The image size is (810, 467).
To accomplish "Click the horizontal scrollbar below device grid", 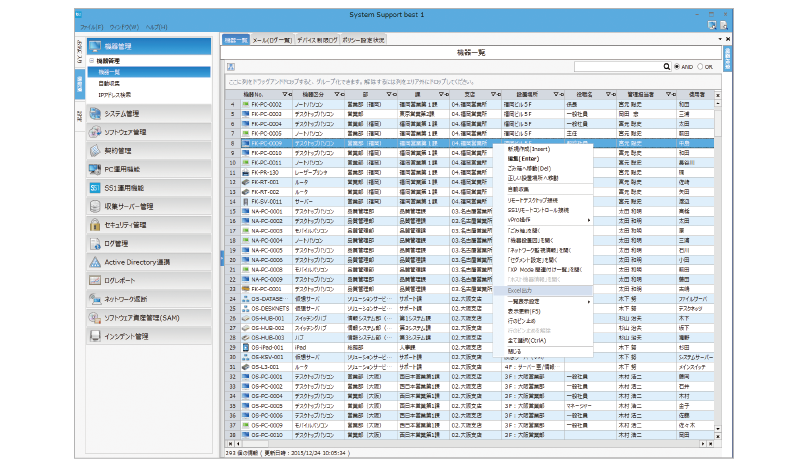I will (x=471, y=444).
